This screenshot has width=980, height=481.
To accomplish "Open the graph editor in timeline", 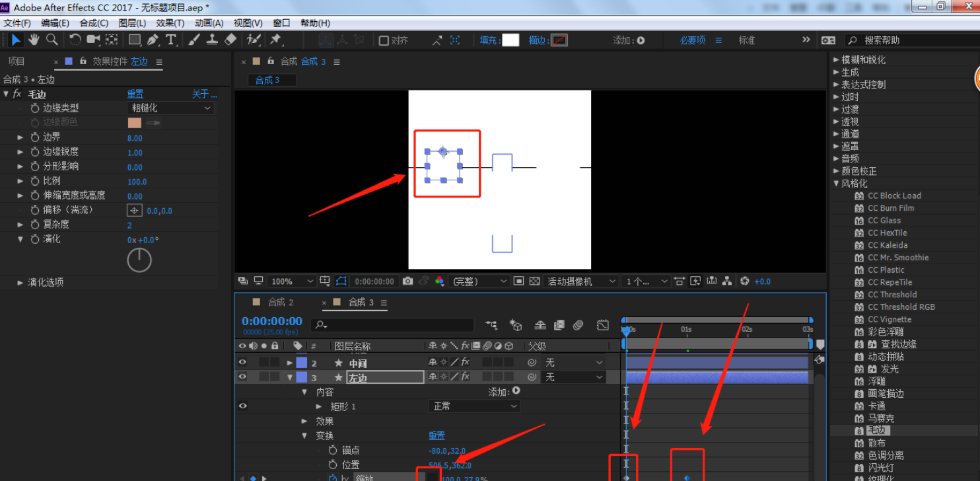I will pos(602,325).
